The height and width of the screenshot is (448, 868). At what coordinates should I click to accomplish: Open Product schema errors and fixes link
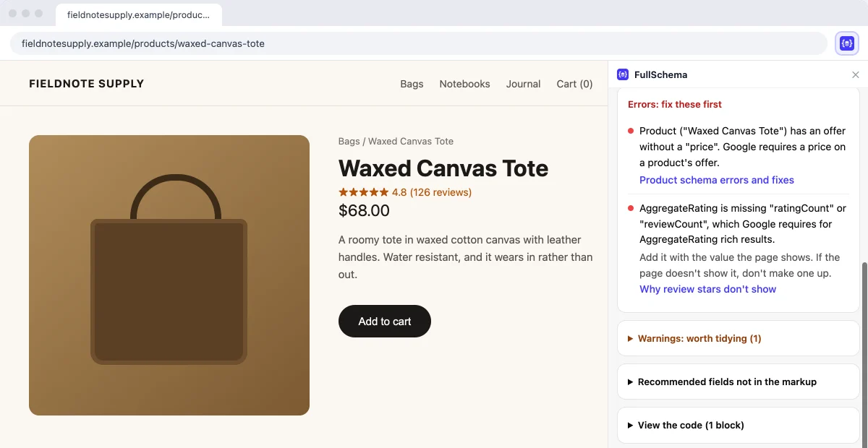pos(717,180)
